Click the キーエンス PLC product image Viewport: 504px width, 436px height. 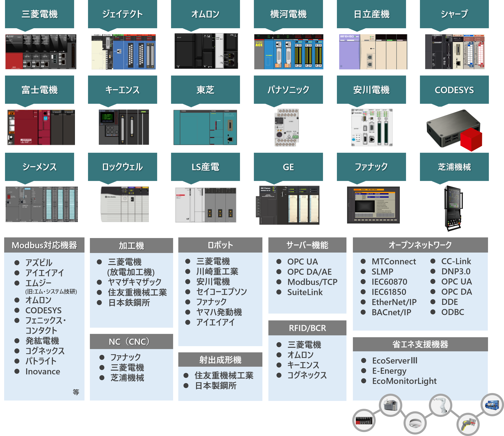(x=124, y=127)
